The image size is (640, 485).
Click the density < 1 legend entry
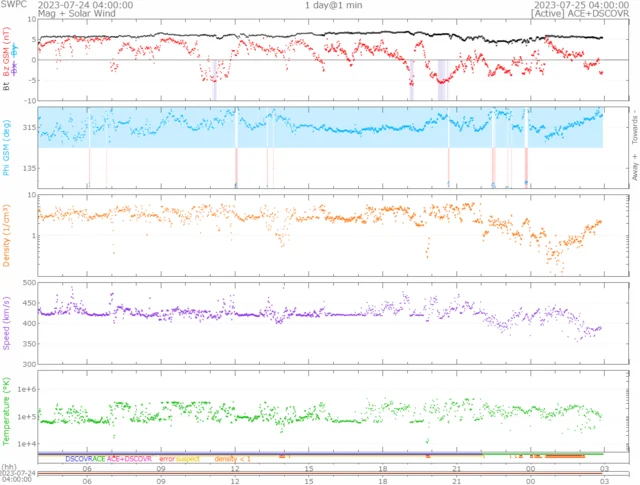click(x=232, y=458)
